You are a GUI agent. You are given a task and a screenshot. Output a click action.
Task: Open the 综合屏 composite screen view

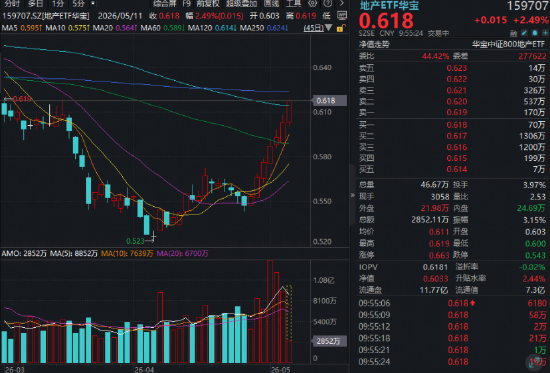click(165, 4)
